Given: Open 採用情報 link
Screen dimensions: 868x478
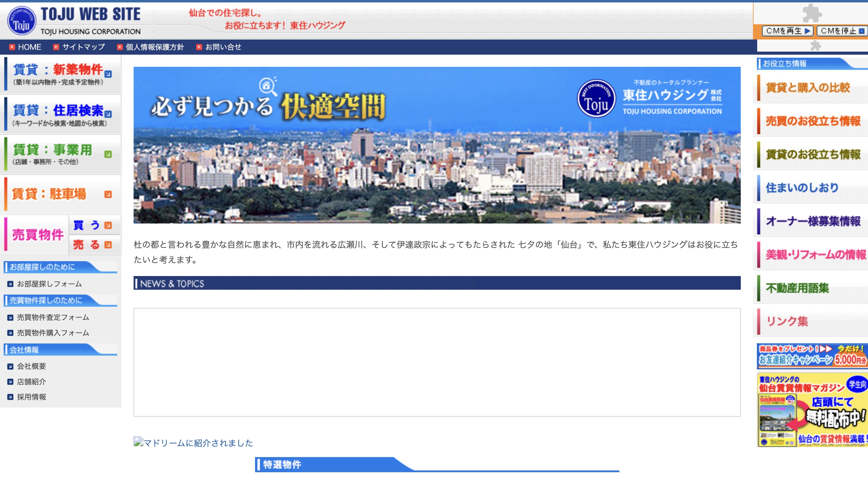Looking at the screenshot, I should (x=32, y=397).
